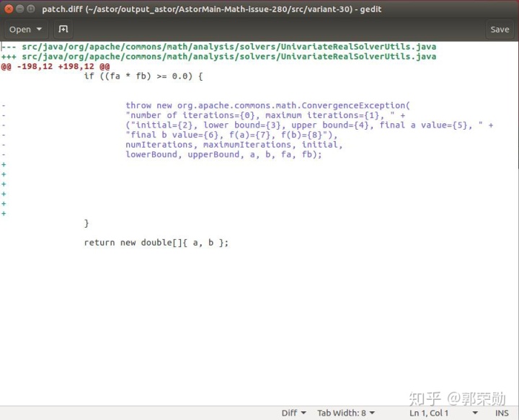Screen dimensions: 519x420
Task: Maximize the gedit window
Action: point(31,9)
